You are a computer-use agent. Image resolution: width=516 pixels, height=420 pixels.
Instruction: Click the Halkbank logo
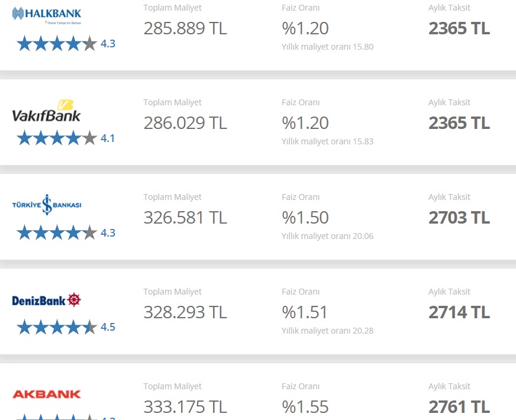coord(47,15)
